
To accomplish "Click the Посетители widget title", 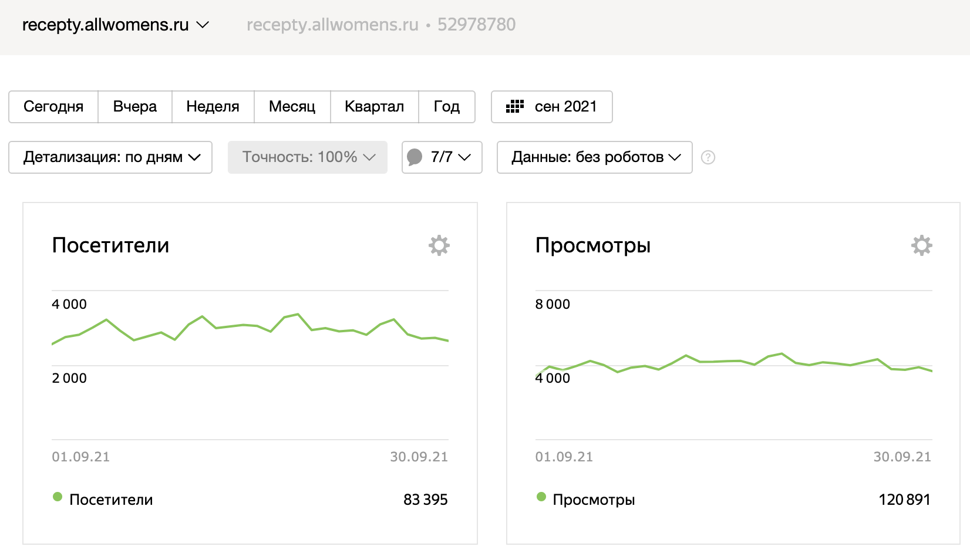I will 110,245.
